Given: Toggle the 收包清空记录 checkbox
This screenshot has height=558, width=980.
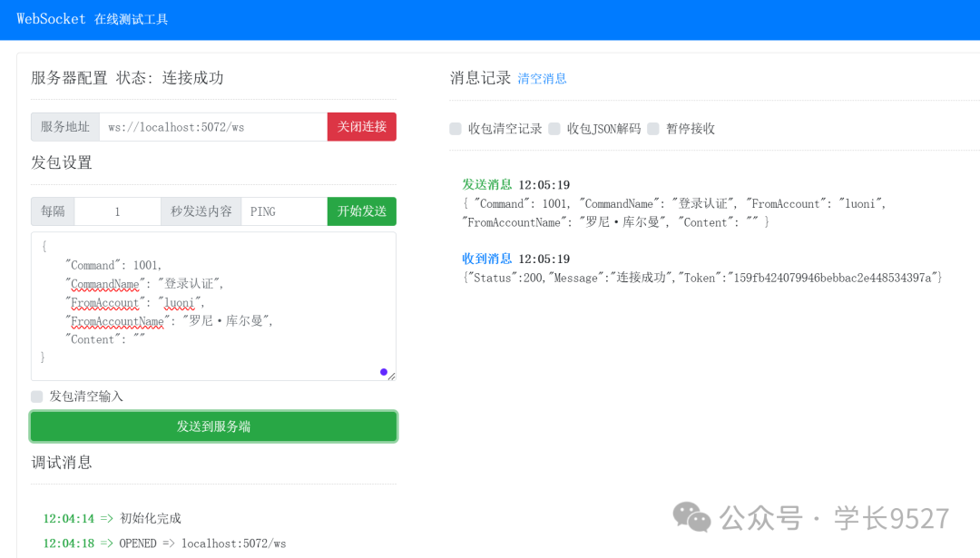Looking at the screenshot, I should (x=456, y=129).
